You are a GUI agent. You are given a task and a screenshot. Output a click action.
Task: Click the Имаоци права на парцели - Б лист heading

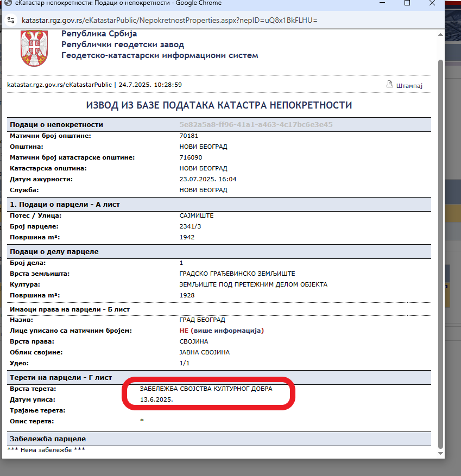tap(70, 309)
